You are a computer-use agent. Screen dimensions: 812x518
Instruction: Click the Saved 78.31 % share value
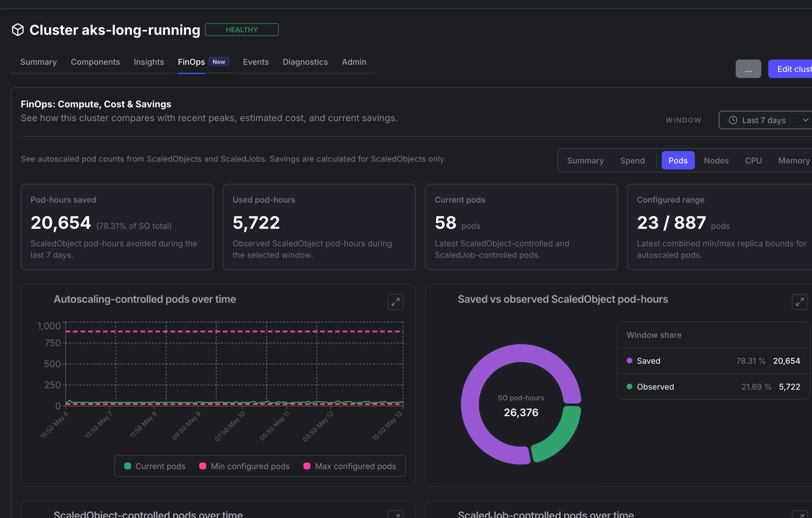point(751,361)
